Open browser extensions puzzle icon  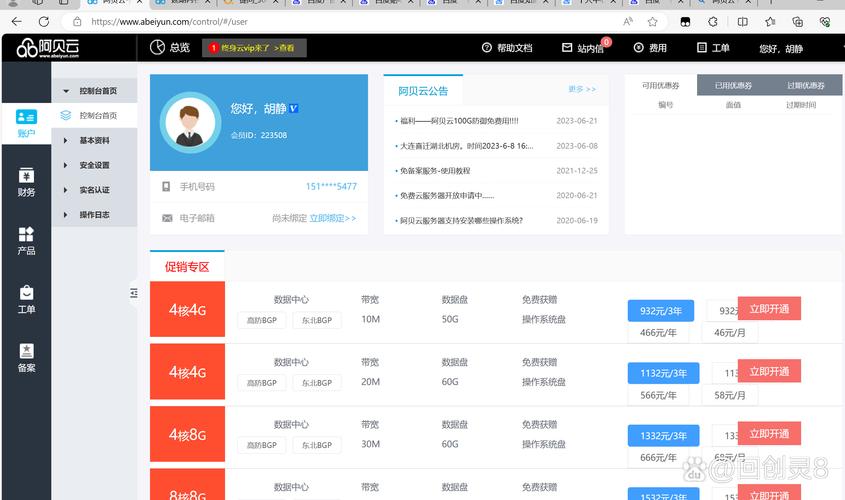(x=713, y=22)
